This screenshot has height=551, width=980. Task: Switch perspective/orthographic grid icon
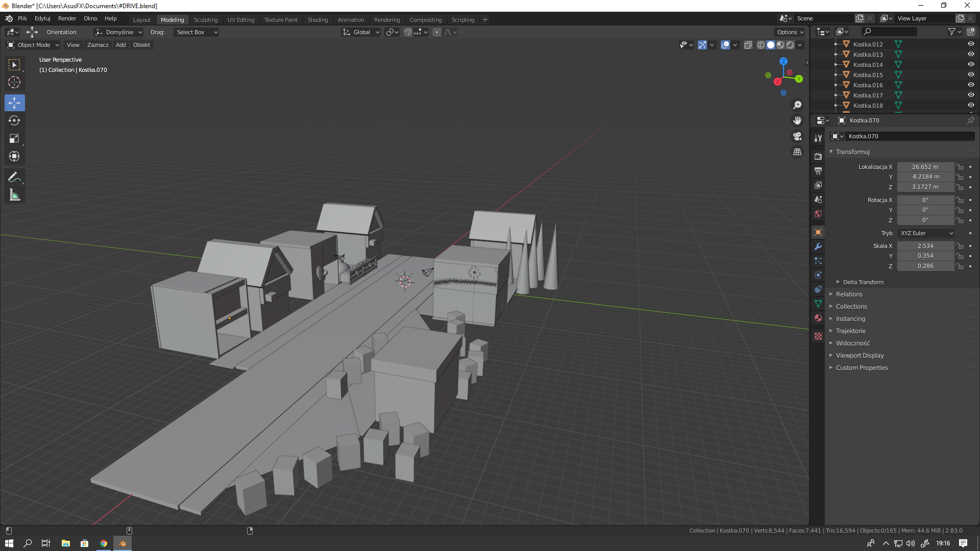[x=797, y=152]
